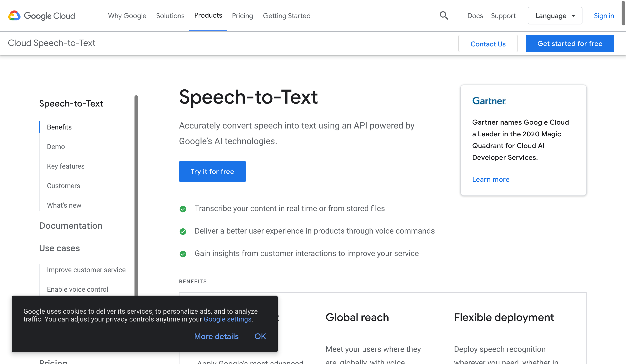Open Documentation section in the sidebar
Viewport: 626px width, 364px height.
(x=71, y=225)
